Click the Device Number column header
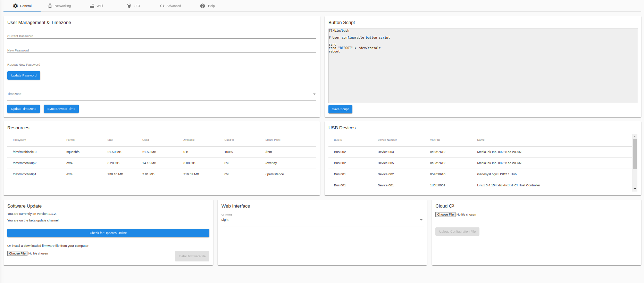The image size is (644, 283). tap(387, 140)
